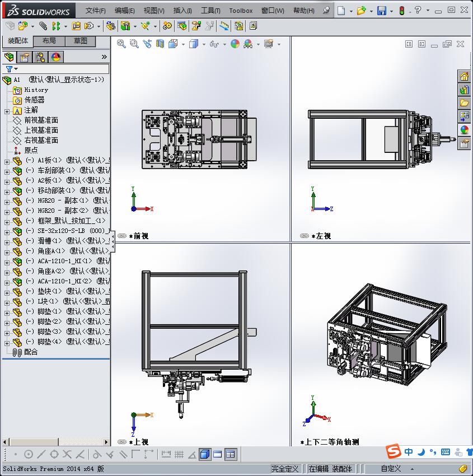
Task: Open Appearances color wheel in task pane
Action: tap(464, 130)
